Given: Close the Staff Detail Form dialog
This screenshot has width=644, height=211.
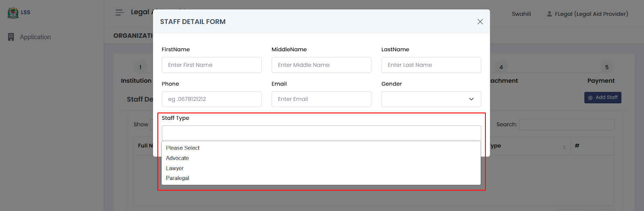Looking at the screenshot, I should 480,22.
